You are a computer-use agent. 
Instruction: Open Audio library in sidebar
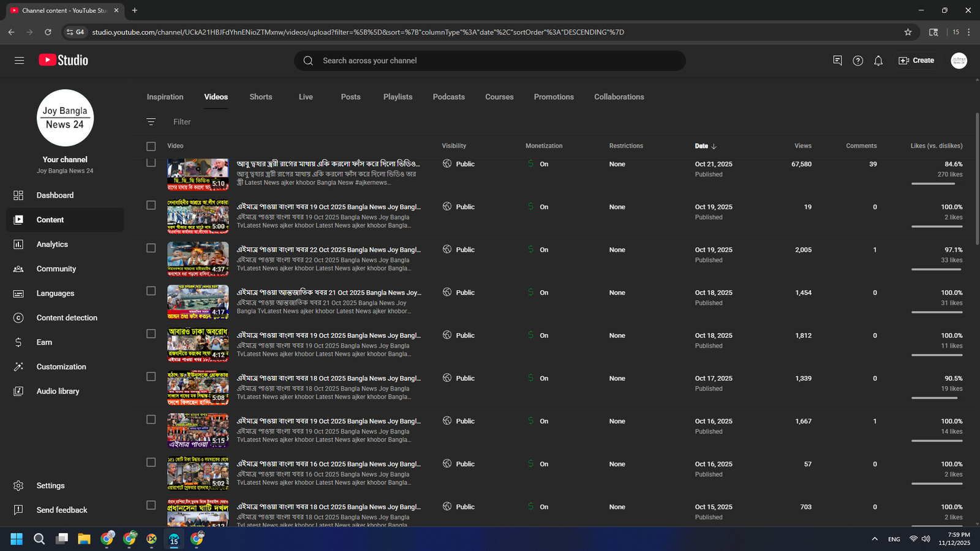tap(58, 391)
